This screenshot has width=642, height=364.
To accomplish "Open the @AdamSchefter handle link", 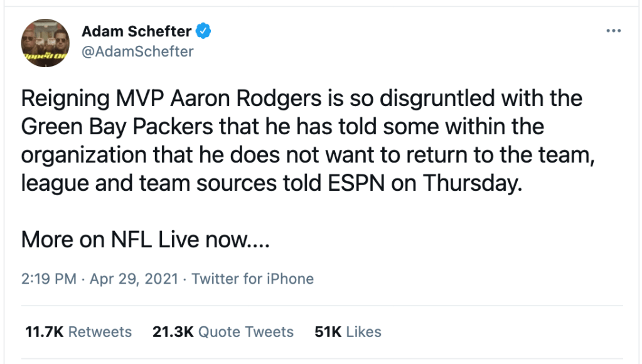I will click(137, 51).
